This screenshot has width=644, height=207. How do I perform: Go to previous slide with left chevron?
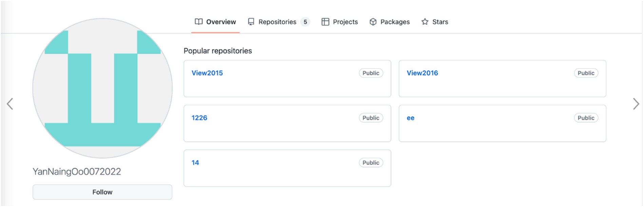(x=10, y=104)
